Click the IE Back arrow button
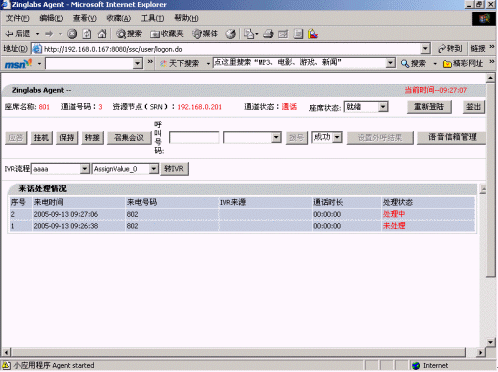 [x=18, y=34]
